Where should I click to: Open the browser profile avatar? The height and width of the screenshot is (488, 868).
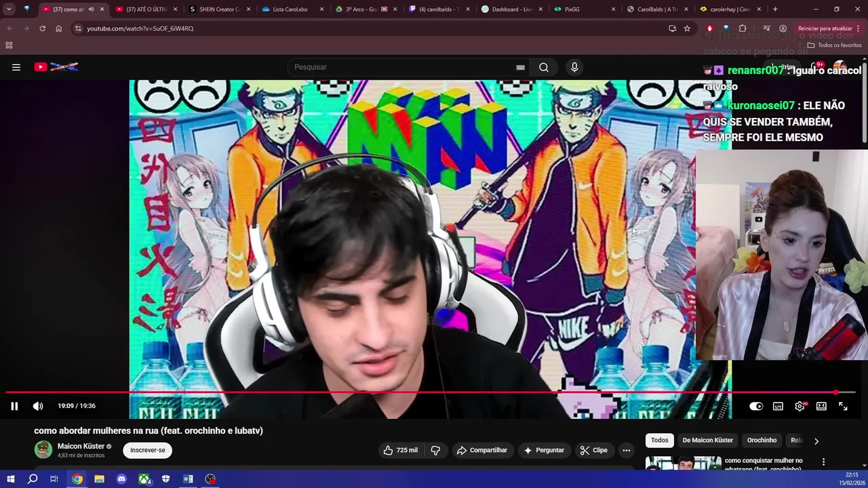(783, 28)
